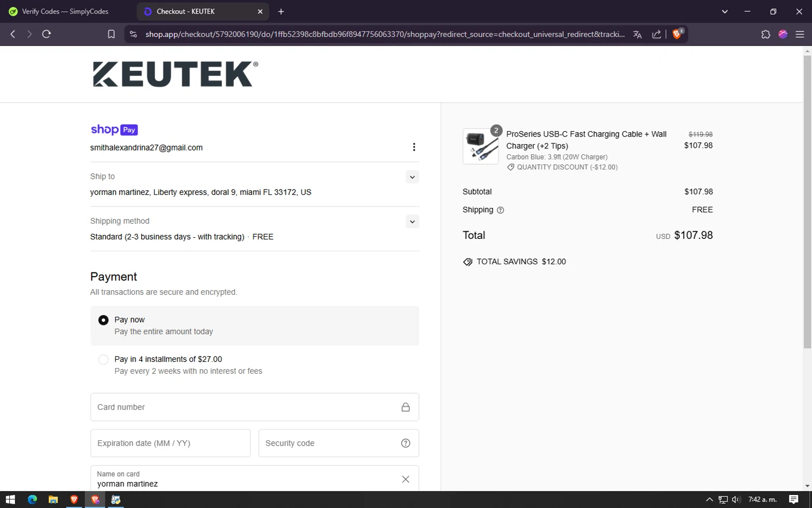Click the lock icon in Card number field
The width and height of the screenshot is (812, 508).
pos(405,407)
